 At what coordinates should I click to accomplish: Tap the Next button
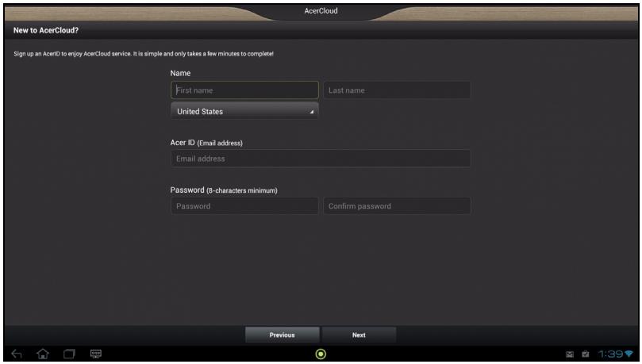pos(359,335)
